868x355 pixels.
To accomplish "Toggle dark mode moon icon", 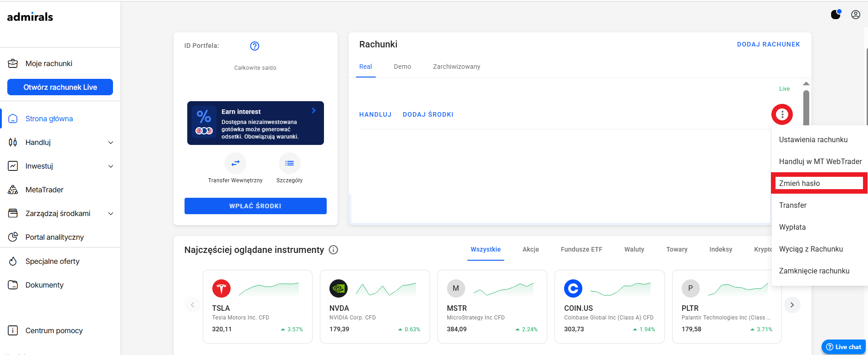I will tap(836, 15).
